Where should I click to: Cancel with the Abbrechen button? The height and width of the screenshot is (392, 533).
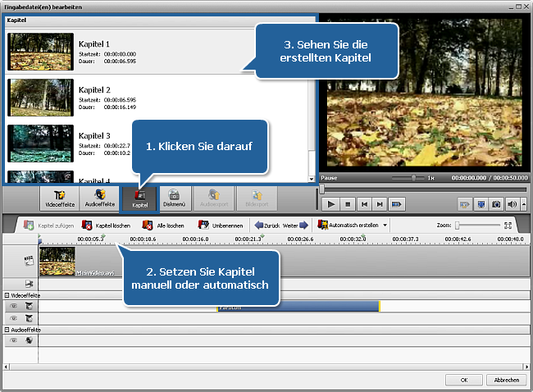click(507, 380)
